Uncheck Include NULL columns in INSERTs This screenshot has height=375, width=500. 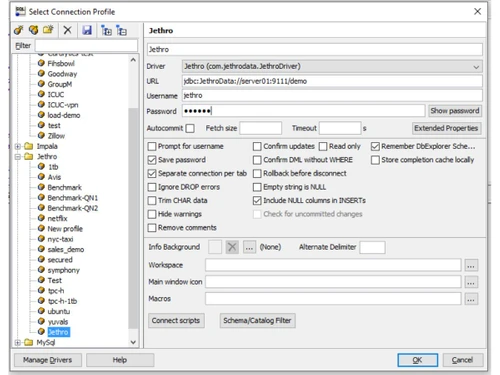pos(257,201)
